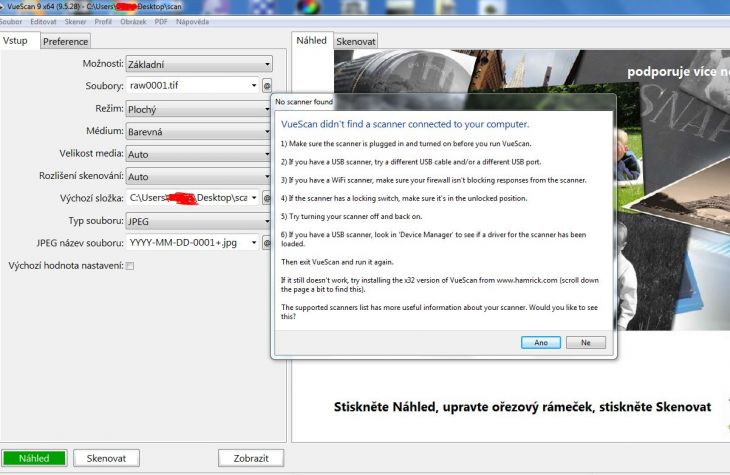Expand the Typ souboru JPEG dropdown
This screenshot has height=475, width=730.
(x=199, y=222)
